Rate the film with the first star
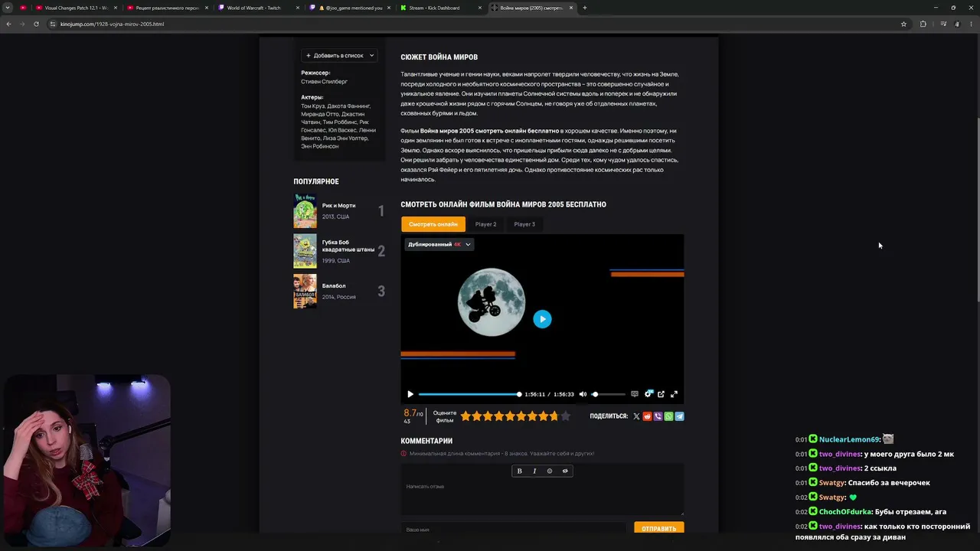Viewport: 980px width, 551px height. 465,416
